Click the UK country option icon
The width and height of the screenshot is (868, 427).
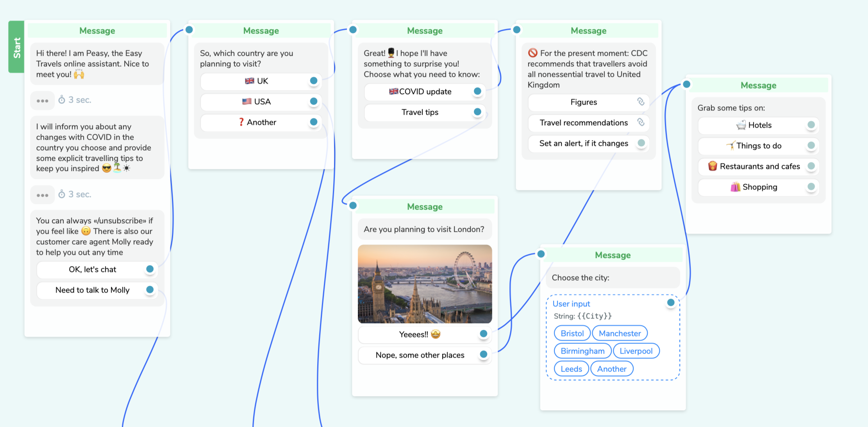248,81
